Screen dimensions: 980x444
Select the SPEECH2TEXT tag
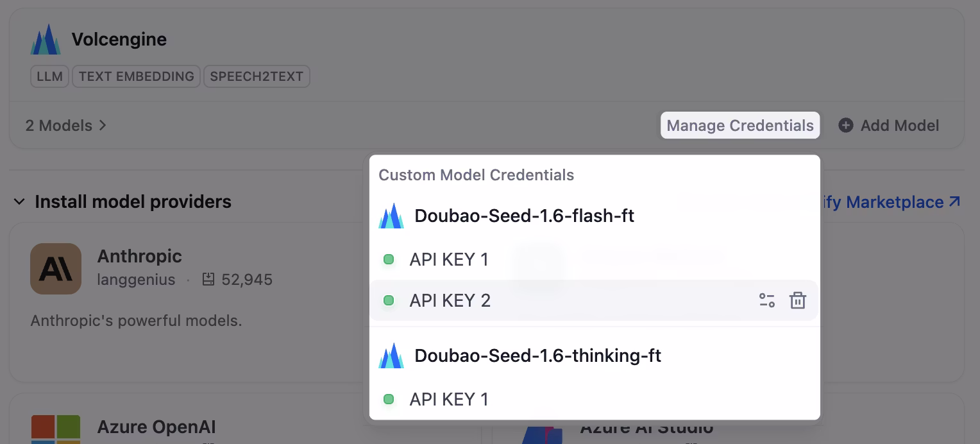(257, 76)
